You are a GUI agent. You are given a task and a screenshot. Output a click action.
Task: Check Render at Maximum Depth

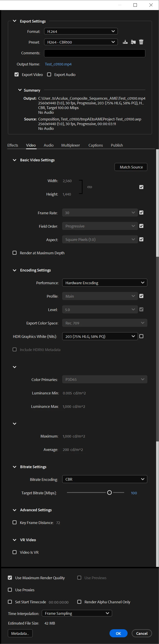tap(15, 253)
